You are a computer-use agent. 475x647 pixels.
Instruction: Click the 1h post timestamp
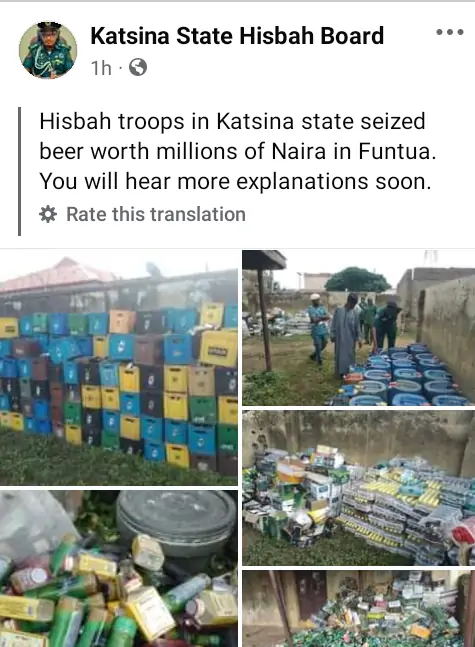pyautogui.click(x=101, y=68)
